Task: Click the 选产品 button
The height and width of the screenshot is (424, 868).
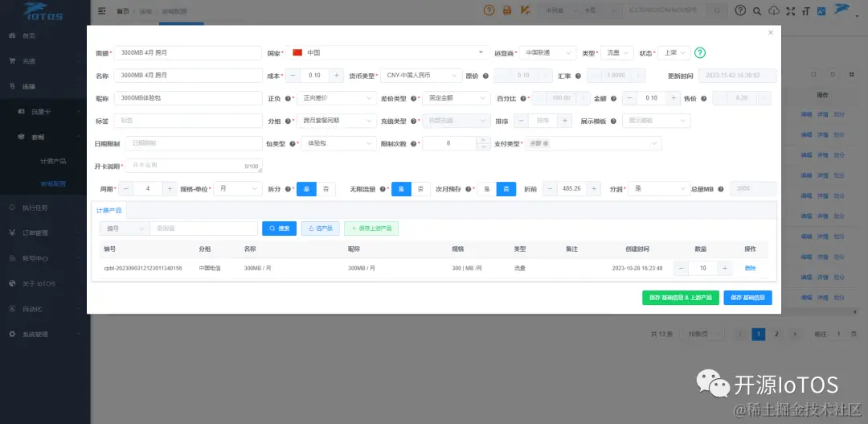Action: point(321,228)
